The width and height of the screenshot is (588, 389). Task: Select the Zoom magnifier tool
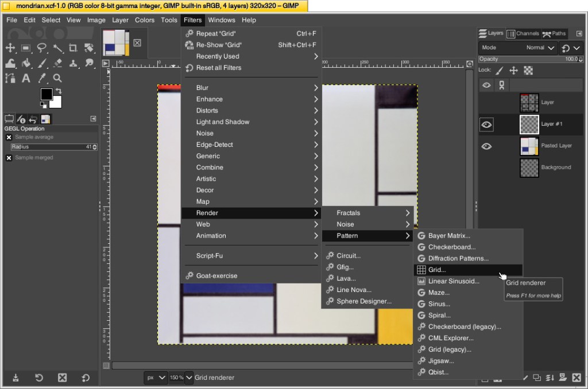coord(57,77)
